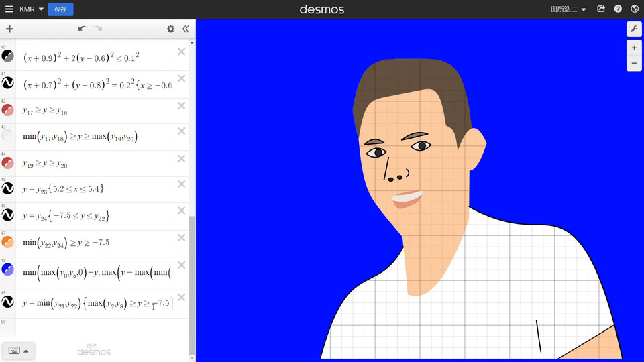Zoom out on the graph
The height and width of the screenshot is (362, 644).
tap(634, 64)
